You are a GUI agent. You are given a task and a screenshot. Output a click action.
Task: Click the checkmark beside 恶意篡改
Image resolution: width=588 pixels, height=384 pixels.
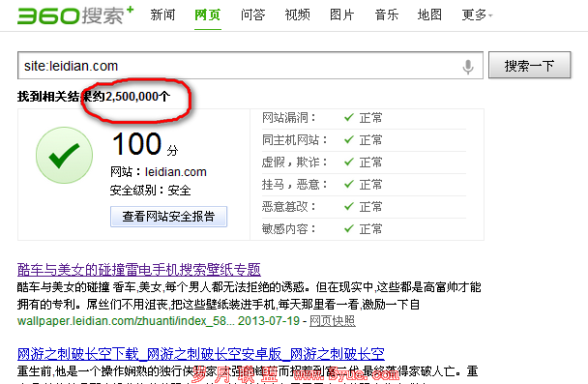point(349,206)
